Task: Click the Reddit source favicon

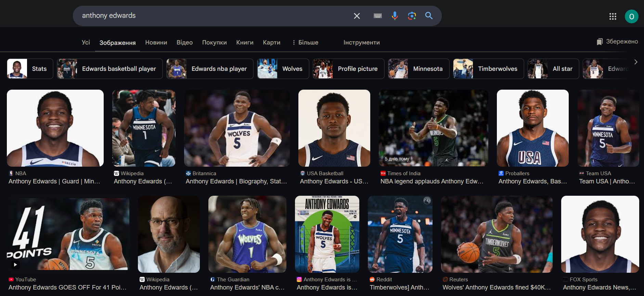Action: (372, 280)
